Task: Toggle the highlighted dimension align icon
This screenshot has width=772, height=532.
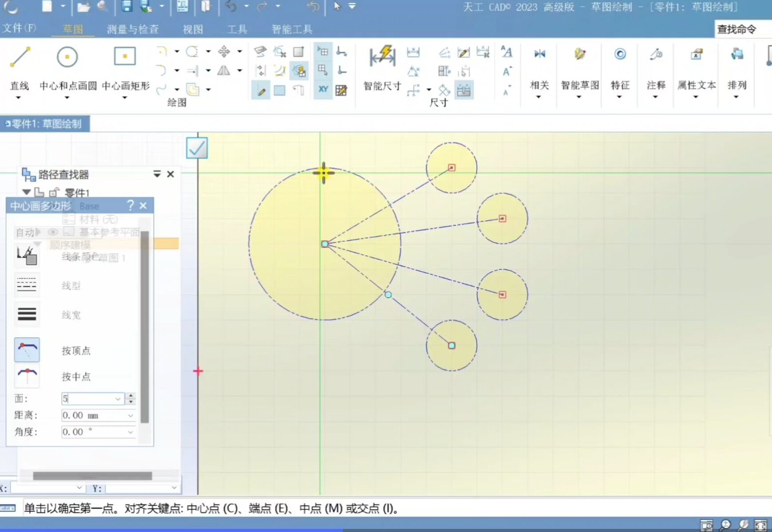Action: (464, 91)
